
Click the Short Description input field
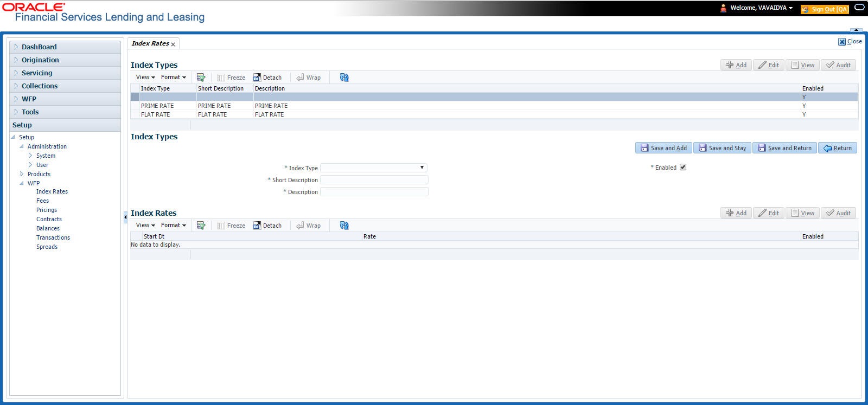(374, 180)
